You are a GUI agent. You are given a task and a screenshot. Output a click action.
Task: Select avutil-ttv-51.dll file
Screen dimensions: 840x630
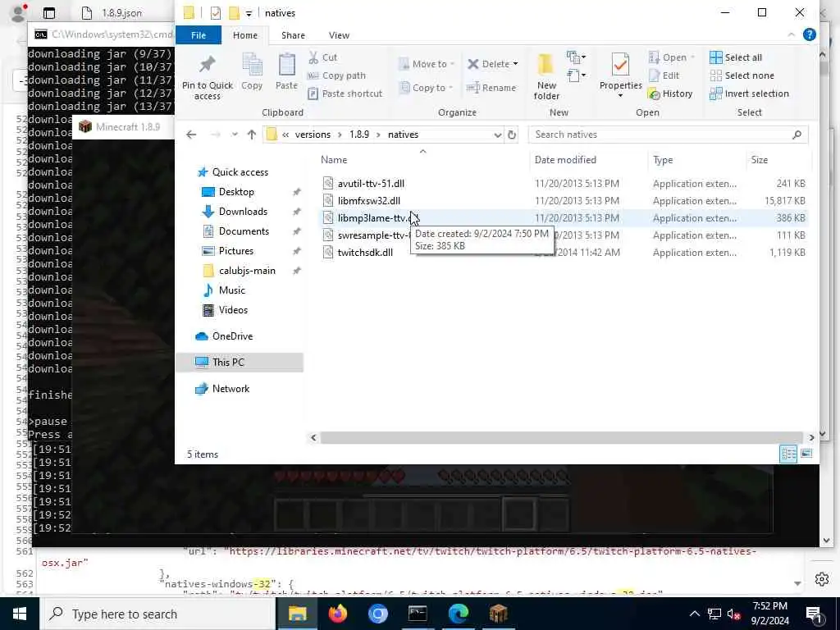tap(371, 184)
